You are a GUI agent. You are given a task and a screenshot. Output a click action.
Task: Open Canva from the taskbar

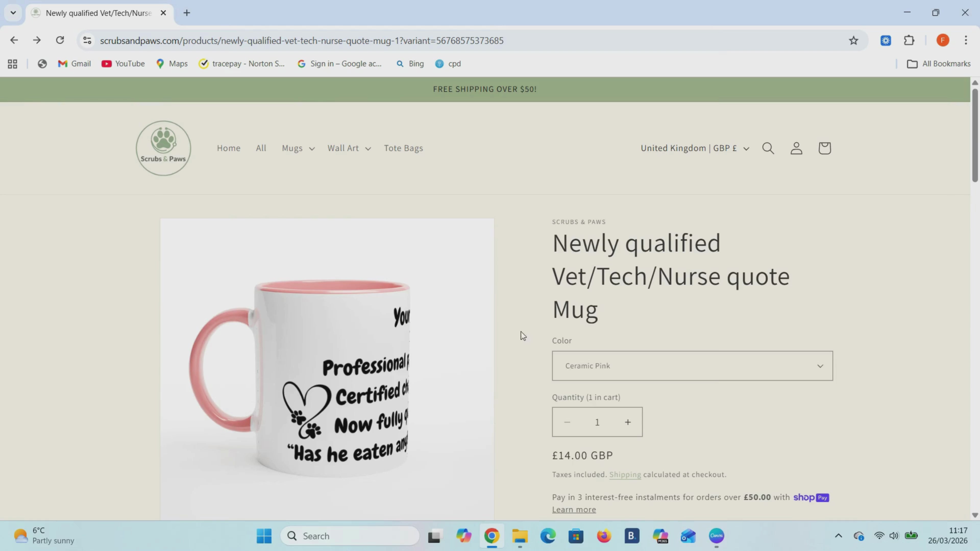(716, 536)
